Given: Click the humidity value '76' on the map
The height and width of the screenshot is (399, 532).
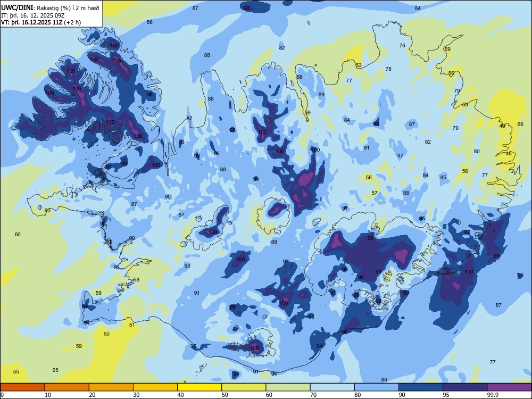Looking at the screenshot, I should click(402, 45).
